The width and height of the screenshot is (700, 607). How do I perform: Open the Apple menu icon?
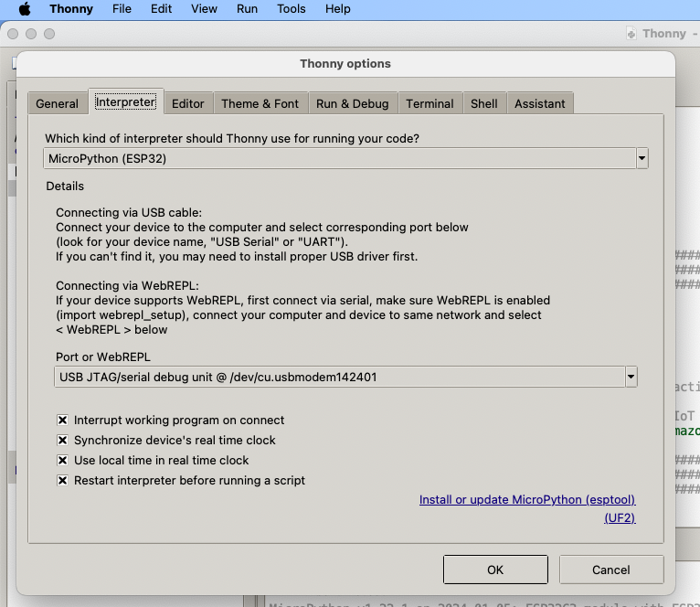(x=25, y=9)
